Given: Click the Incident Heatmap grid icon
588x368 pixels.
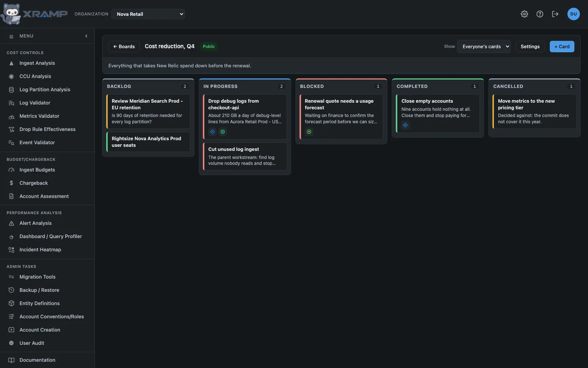Looking at the screenshot, I should tap(11, 250).
